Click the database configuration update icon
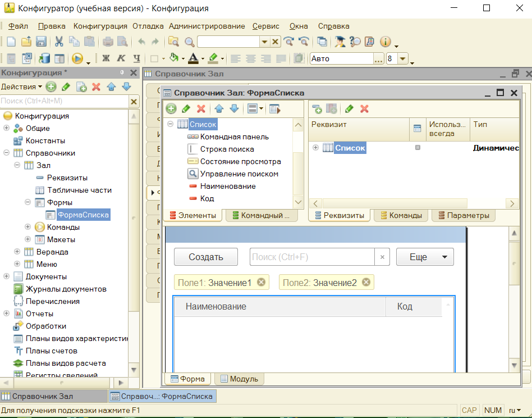Viewport: 532px width, 418px height. 45,58
